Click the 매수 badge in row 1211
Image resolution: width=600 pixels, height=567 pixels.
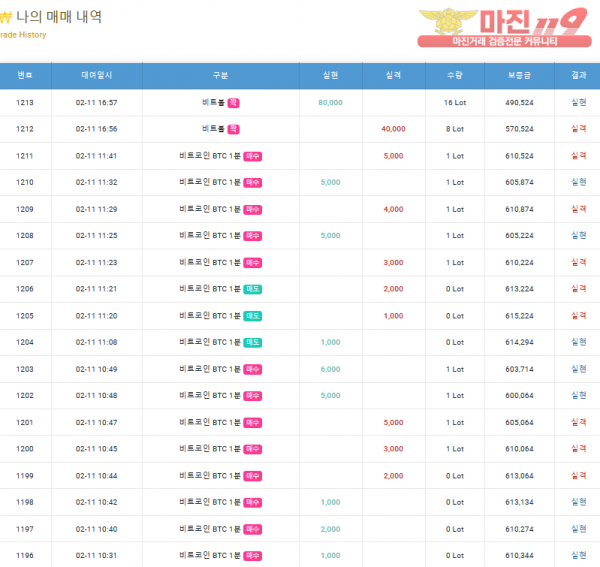(253, 156)
